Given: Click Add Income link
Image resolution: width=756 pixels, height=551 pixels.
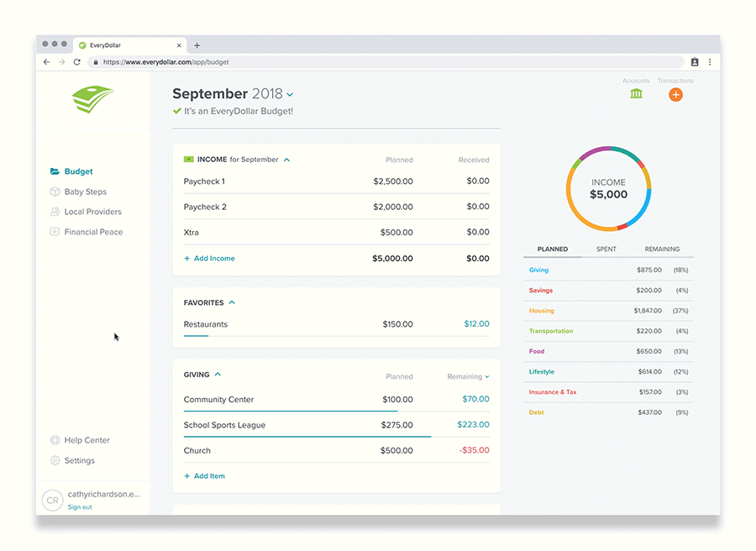Looking at the screenshot, I should (x=214, y=259).
